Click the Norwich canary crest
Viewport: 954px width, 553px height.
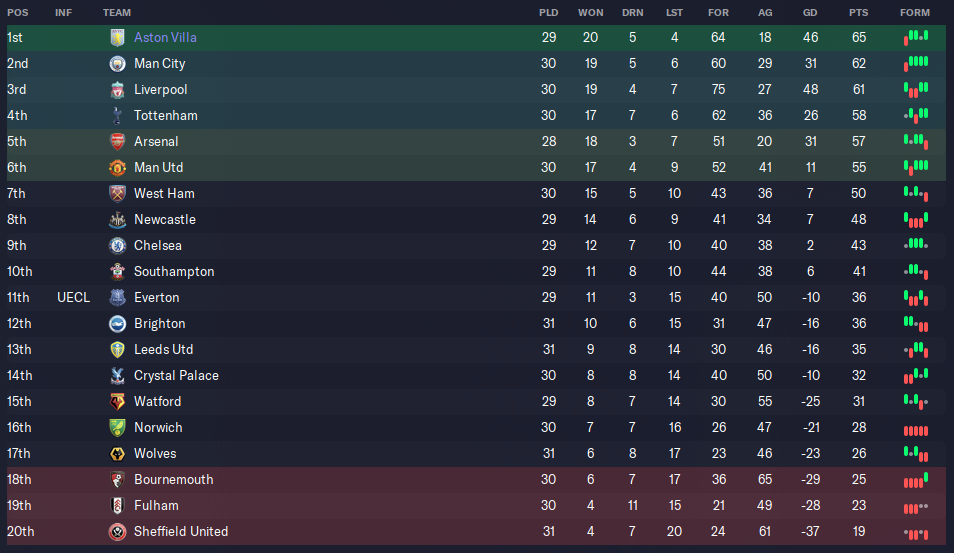click(117, 428)
